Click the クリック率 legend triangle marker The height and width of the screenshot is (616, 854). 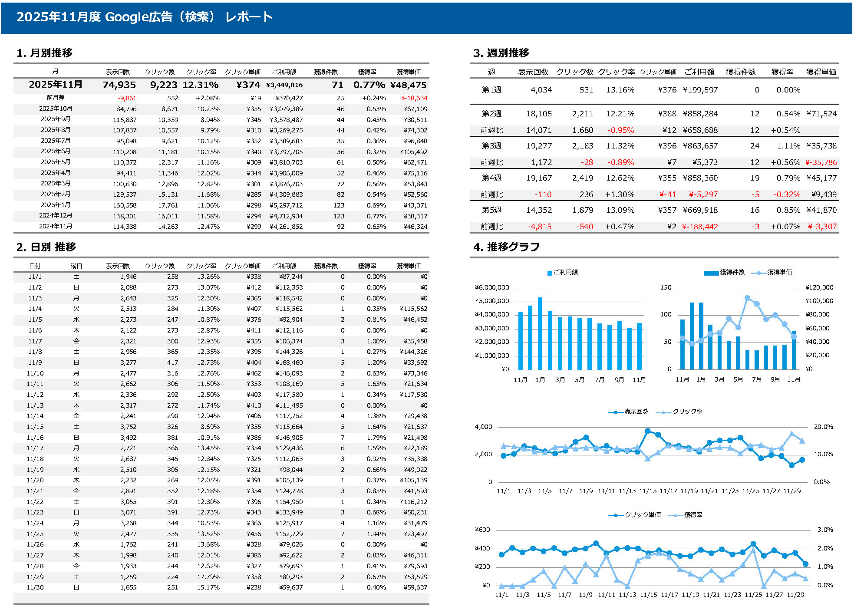tap(663, 412)
